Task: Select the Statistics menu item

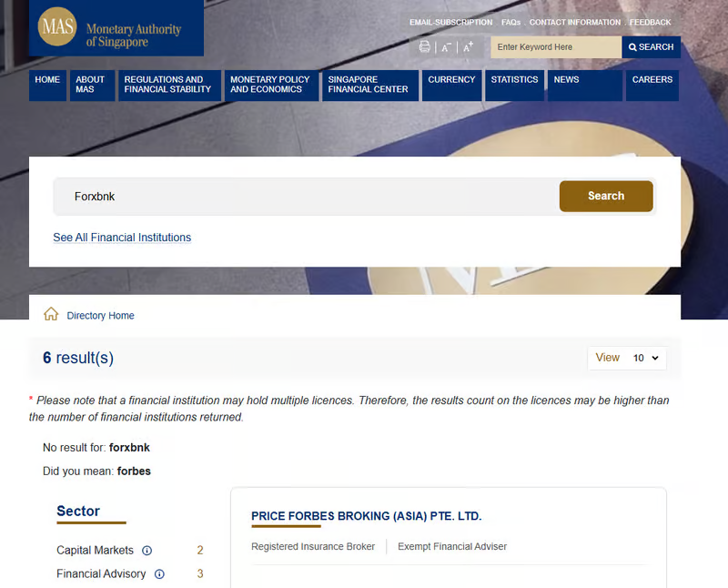Action: 514,80
